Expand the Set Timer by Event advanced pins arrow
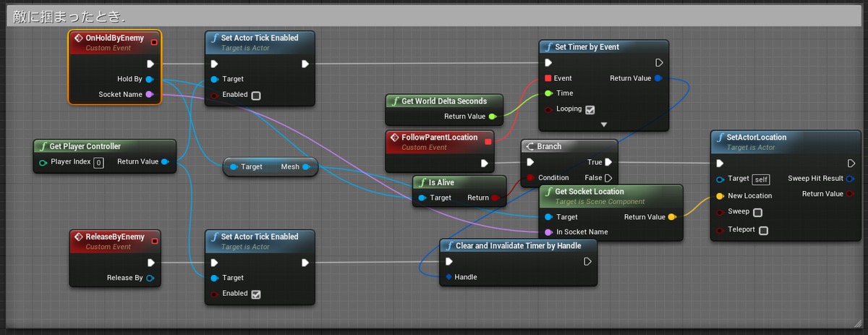 point(604,124)
